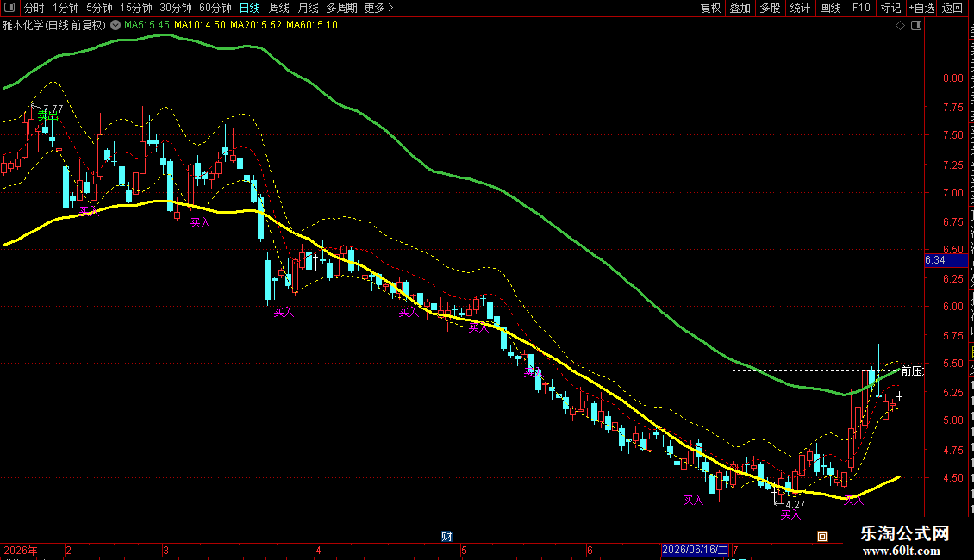Screen dimensions: 974x560
Task: Click the 返回 back button
Action: pyautogui.click(x=952, y=8)
